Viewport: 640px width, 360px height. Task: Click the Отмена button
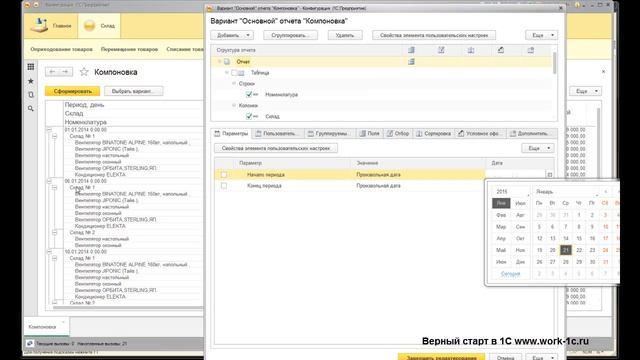click(x=505, y=357)
